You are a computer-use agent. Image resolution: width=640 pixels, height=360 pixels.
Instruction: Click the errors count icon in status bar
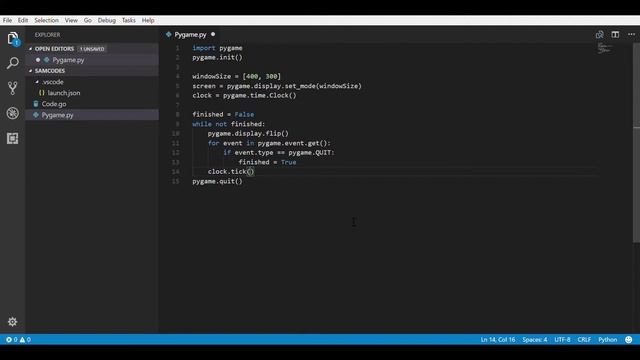tap(9, 340)
